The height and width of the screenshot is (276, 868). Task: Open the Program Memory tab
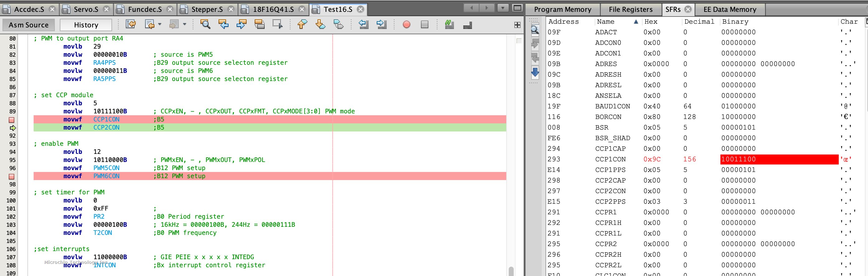pos(562,9)
